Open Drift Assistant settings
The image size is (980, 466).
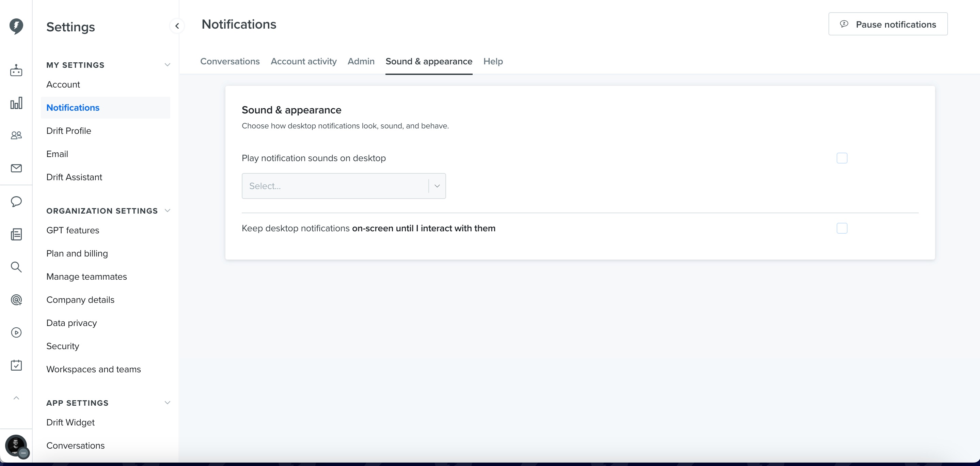(x=74, y=177)
